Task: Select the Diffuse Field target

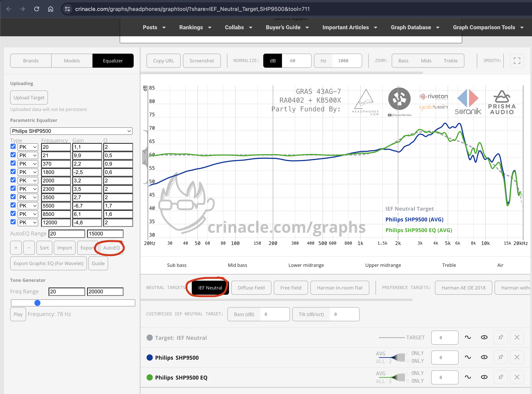Action: 251,288
